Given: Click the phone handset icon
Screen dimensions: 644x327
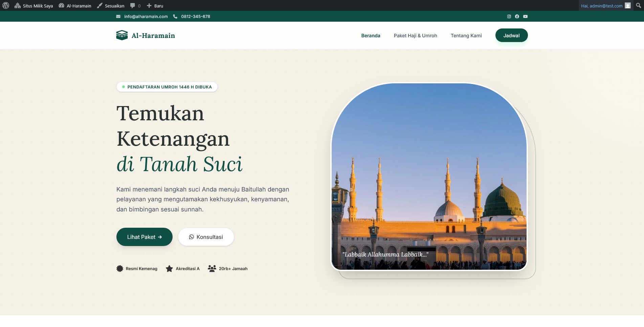Looking at the screenshot, I should tap(175, 16).
